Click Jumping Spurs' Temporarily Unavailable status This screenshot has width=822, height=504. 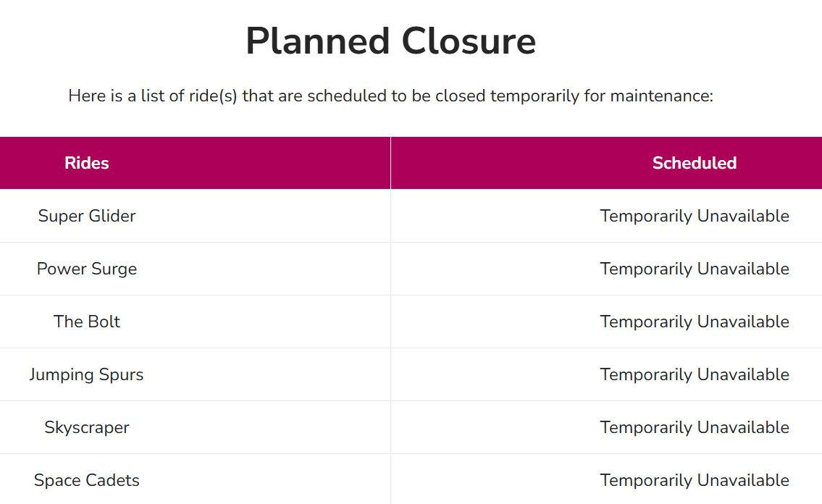point(695,374)
